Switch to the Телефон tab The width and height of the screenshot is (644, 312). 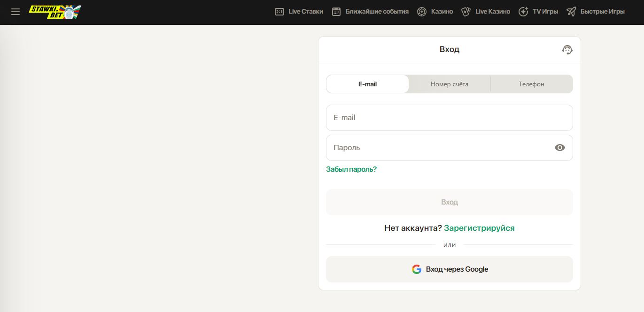532,84
